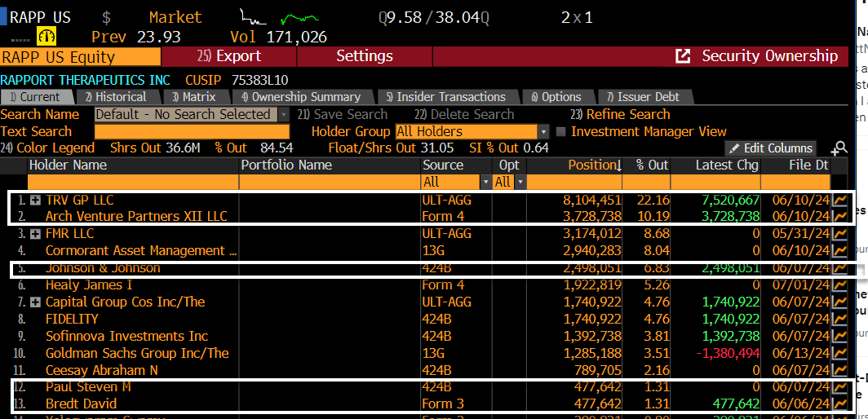Open the Options tab
The width and height of the screenshot is (868, 419).
557,97
